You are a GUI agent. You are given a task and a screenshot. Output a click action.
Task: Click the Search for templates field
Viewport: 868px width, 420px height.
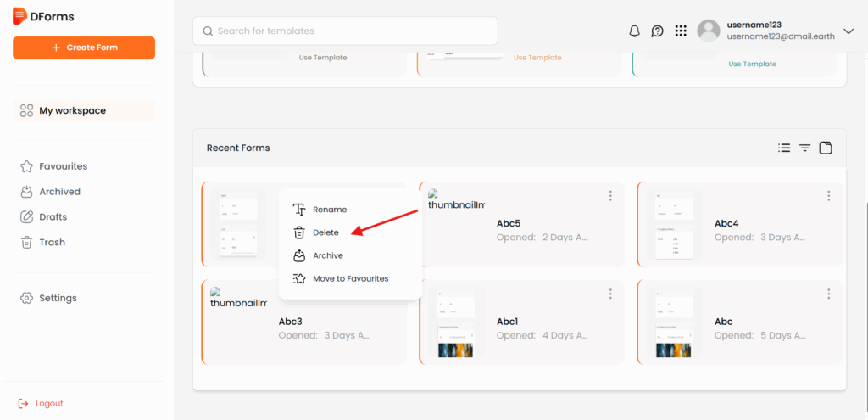point(345,31)
